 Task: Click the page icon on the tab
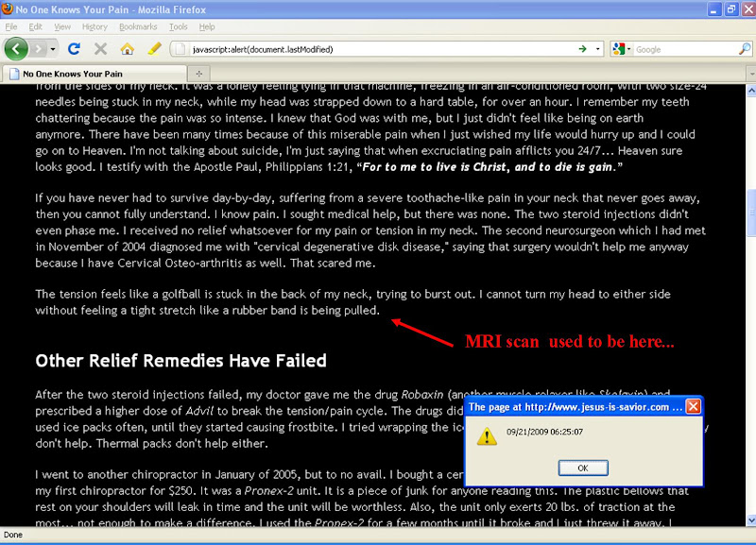[14, 74]
